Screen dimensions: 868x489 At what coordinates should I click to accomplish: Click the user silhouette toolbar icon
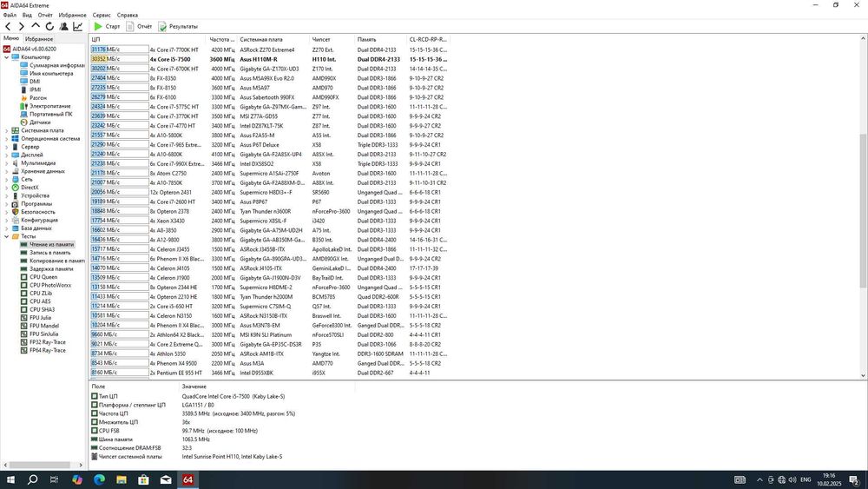[x=63, y=26]
